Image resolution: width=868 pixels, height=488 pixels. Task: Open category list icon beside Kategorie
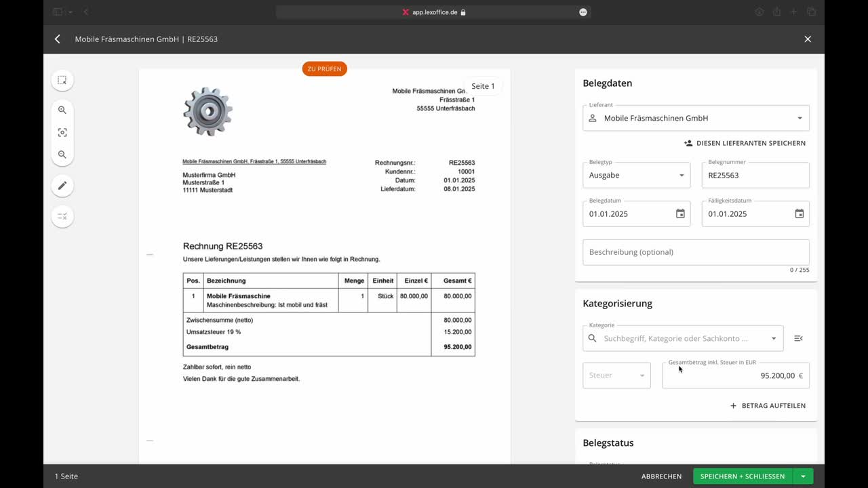pyautogui.click(x=798, y=338)
